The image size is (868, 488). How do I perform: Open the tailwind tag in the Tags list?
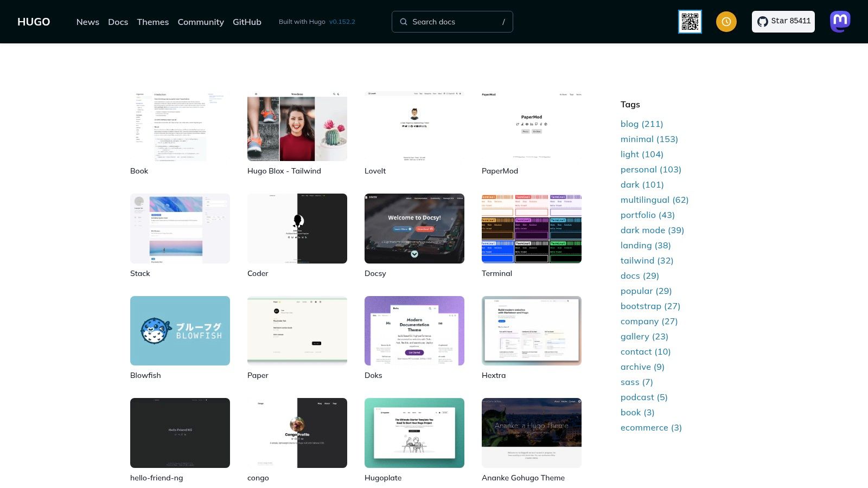coord(647,260)
